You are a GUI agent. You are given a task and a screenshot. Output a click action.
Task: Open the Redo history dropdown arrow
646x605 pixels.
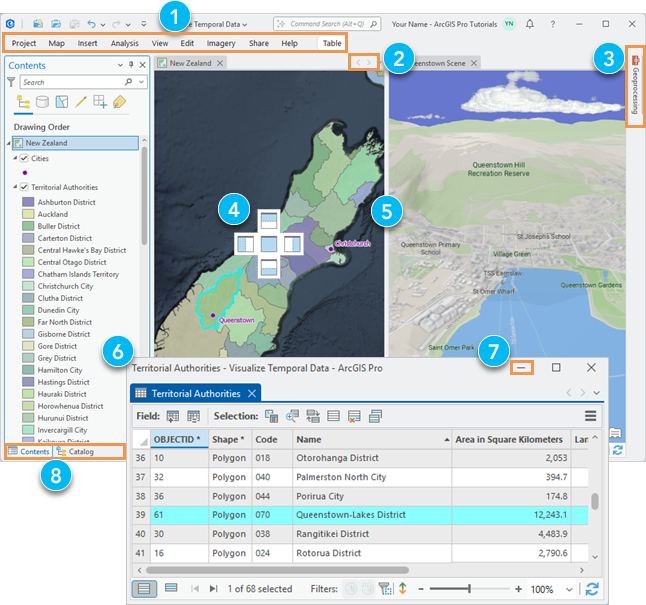click(x=128, y=25)
